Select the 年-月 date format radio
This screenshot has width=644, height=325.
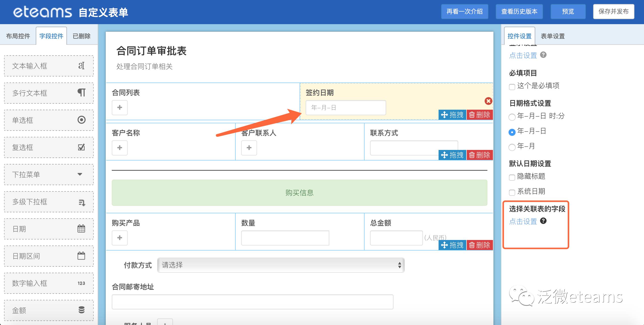[512, 147]
